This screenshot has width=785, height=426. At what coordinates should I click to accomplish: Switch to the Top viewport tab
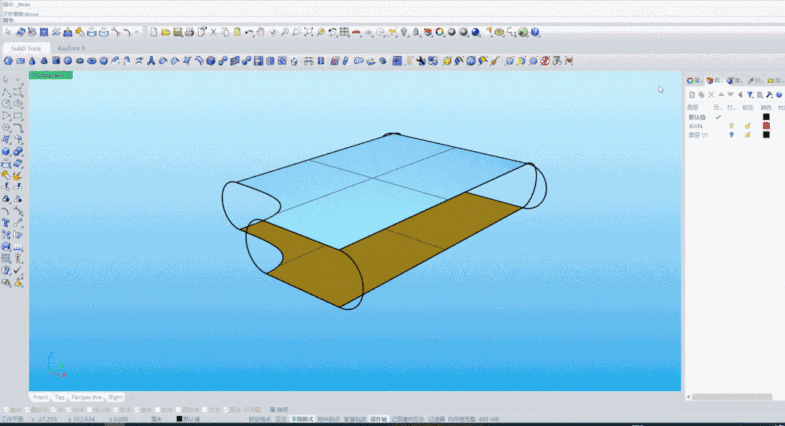[x=59, y=397]
